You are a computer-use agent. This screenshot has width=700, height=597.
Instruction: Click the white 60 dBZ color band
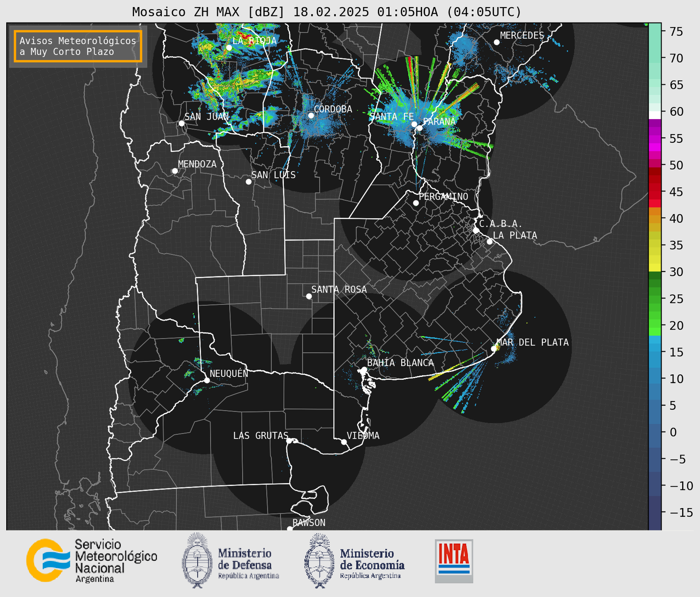654,115
